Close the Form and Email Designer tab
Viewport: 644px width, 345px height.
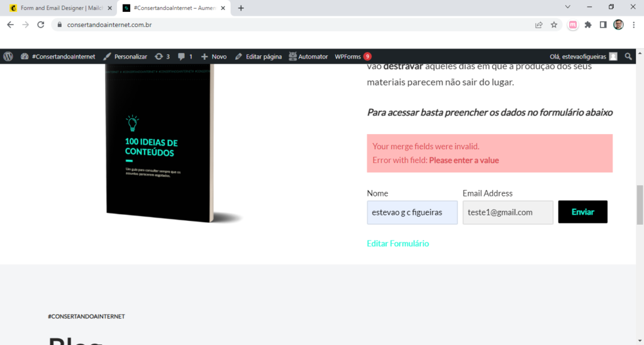click(109, 8)
